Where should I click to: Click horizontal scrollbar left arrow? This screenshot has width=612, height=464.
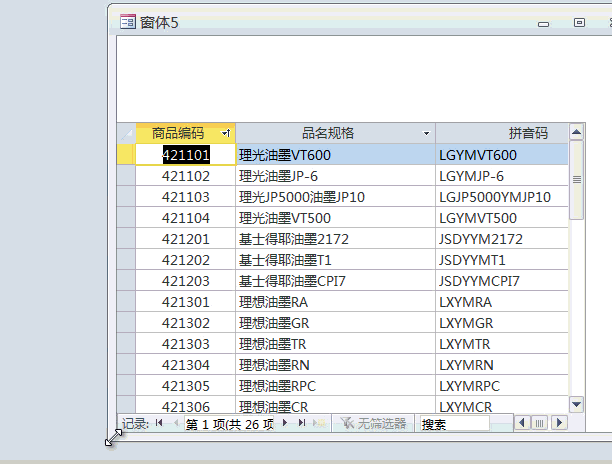(x=522, y=423)
